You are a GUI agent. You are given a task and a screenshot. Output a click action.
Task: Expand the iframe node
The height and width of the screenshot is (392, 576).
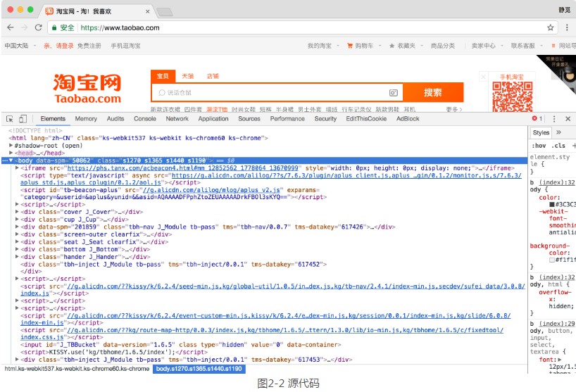(17, 167)
